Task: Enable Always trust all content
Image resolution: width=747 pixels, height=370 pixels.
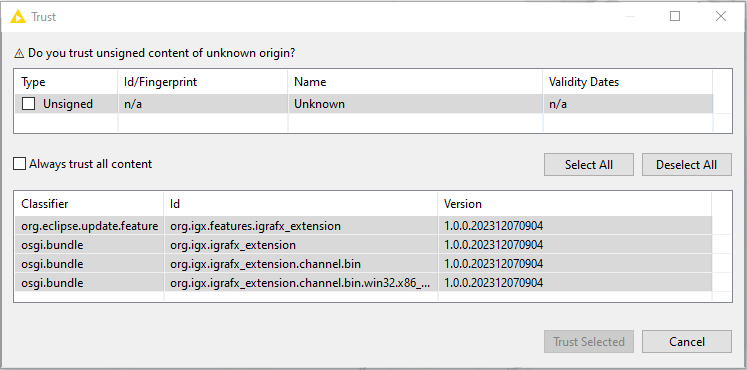Action: tap(20, 164)
